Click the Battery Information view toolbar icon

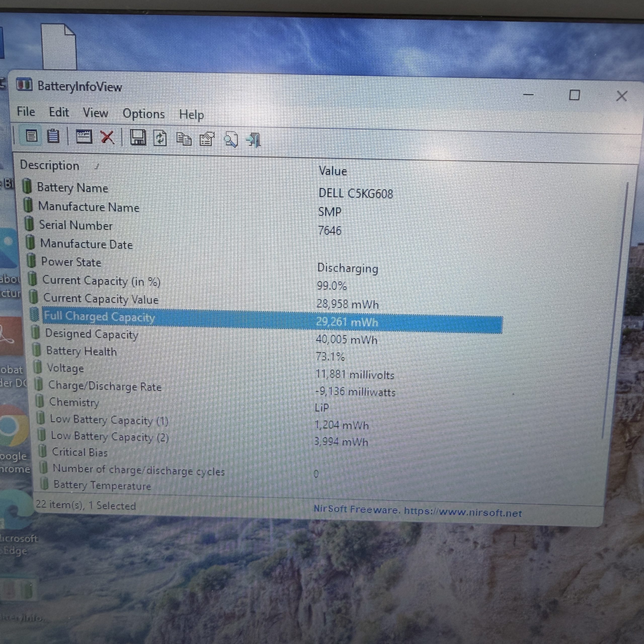tap(32, 136)
